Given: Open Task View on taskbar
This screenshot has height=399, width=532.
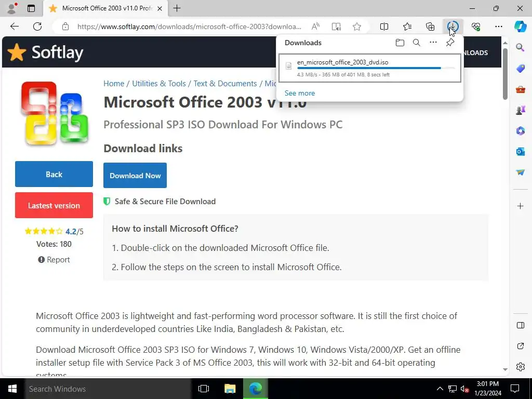Looking at the screenshot, I should pos(204,389).
